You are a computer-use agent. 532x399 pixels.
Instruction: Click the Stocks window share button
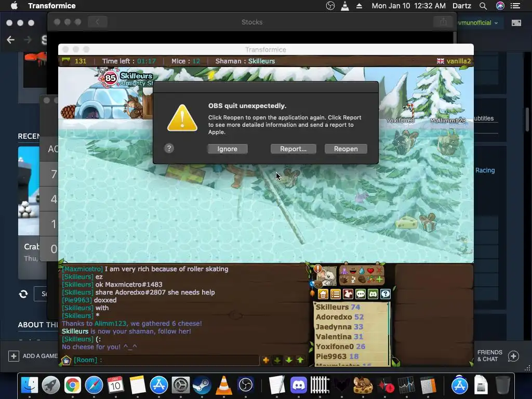click(444, 22)
